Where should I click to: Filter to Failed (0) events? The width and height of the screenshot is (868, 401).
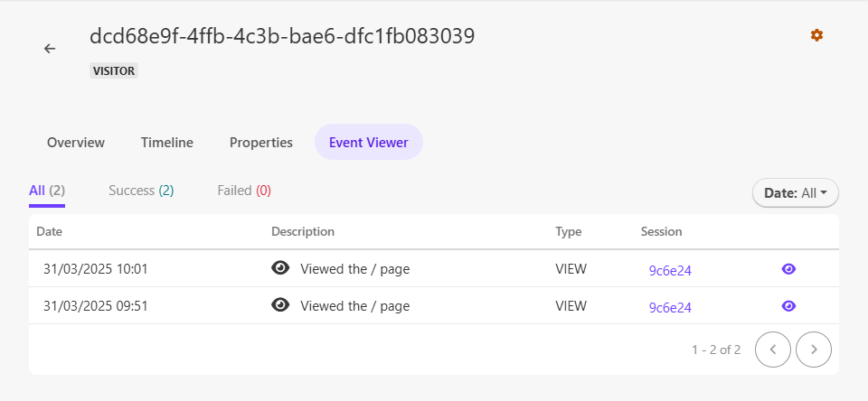(x=244, y=191)
